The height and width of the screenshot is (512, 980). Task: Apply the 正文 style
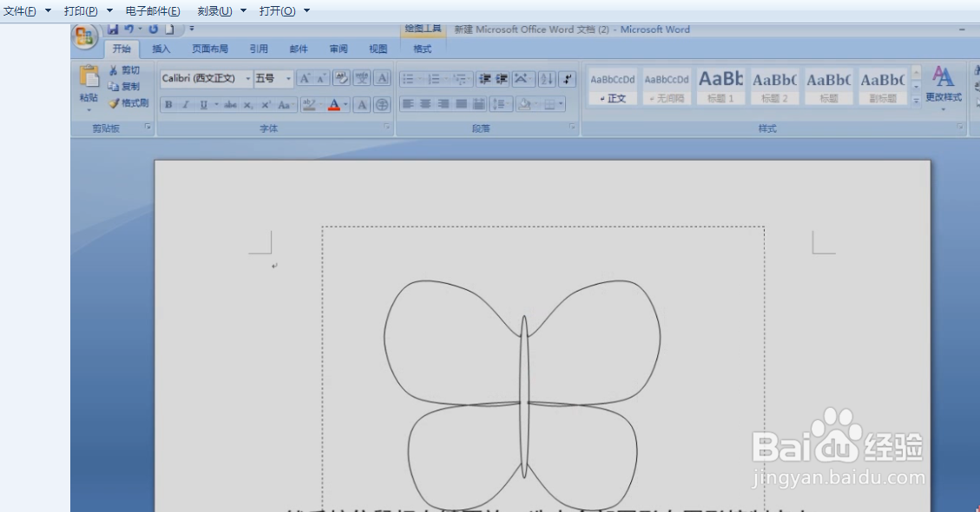pyautogui.click(x=613, y=86)
